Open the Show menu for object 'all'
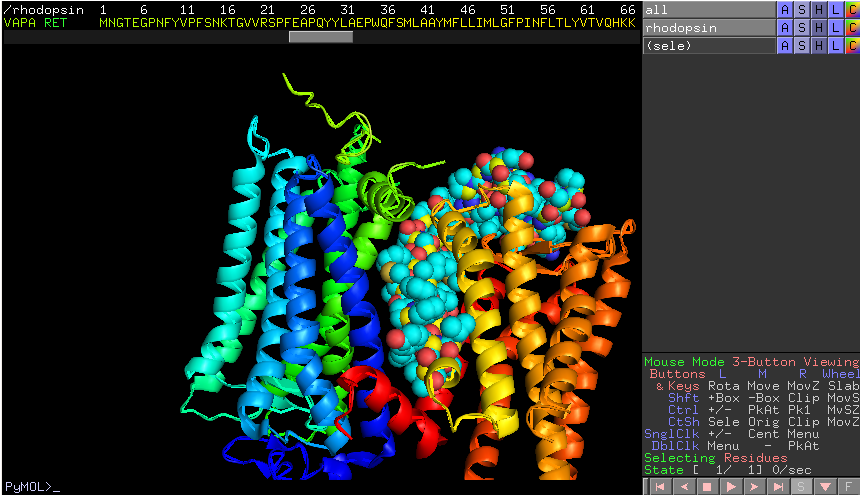Screen dimensions: 861x496 [x=802, y=10]
